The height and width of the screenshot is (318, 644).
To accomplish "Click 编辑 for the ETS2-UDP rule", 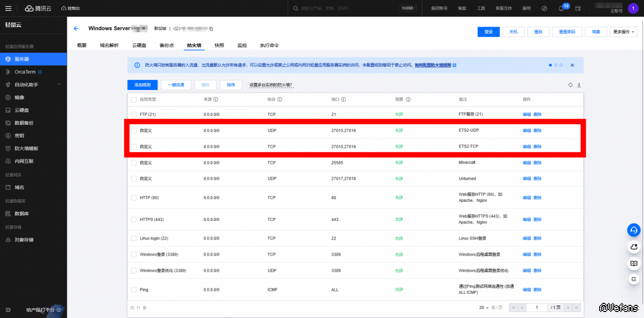I will pos(526,130).
